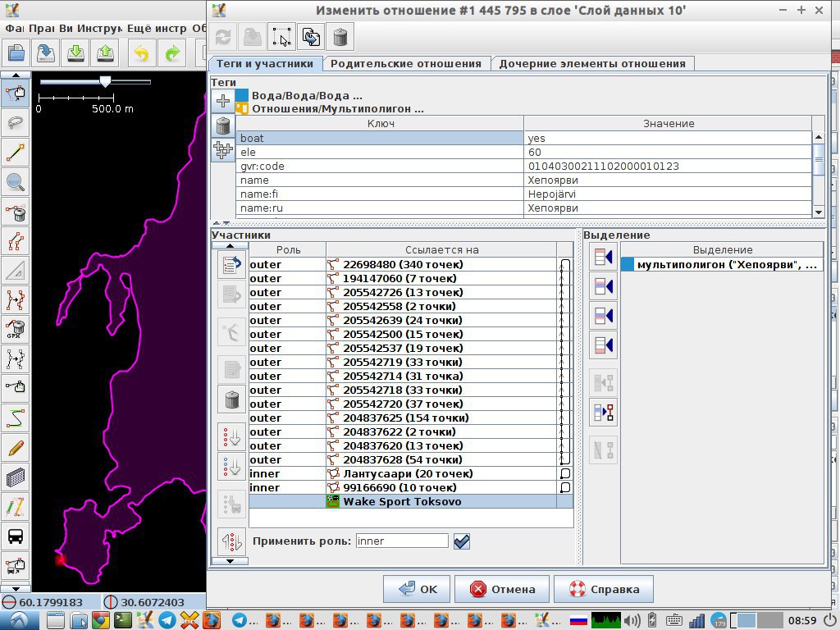Open Telegram from the taskbar
840x630 pixels.
coord(167,620)
